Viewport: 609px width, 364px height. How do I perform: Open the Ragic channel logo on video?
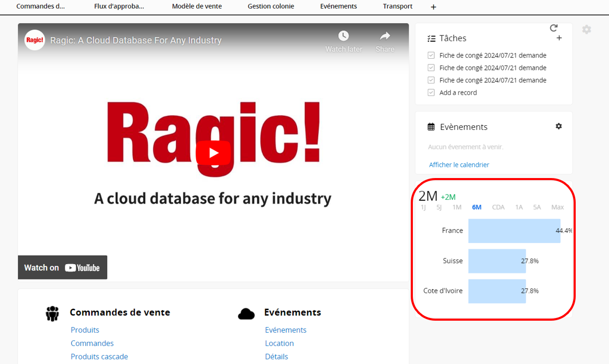point(34,40)
